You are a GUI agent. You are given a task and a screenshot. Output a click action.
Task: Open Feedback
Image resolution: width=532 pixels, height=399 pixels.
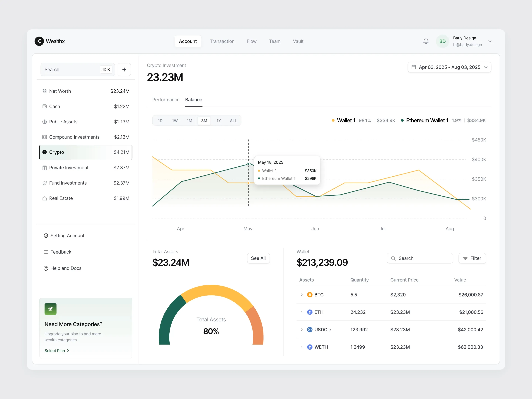tap(57, 252)
